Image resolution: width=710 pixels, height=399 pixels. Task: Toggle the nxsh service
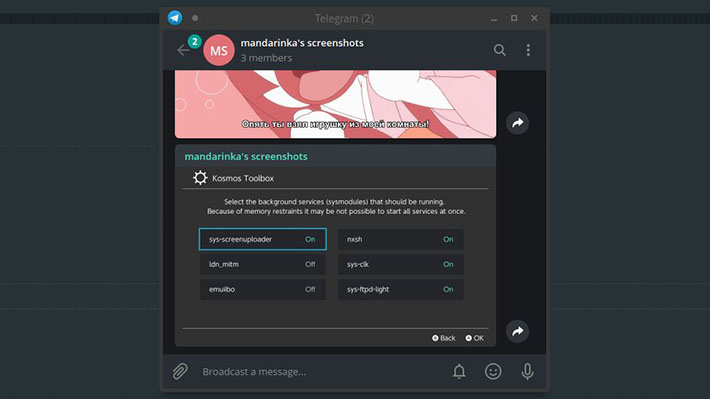[x=400, y=239]
